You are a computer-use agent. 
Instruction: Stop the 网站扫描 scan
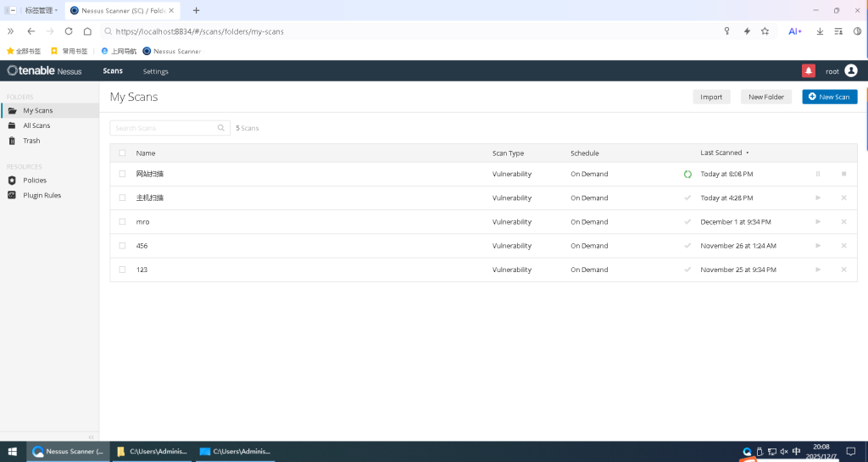pos(843,174)
